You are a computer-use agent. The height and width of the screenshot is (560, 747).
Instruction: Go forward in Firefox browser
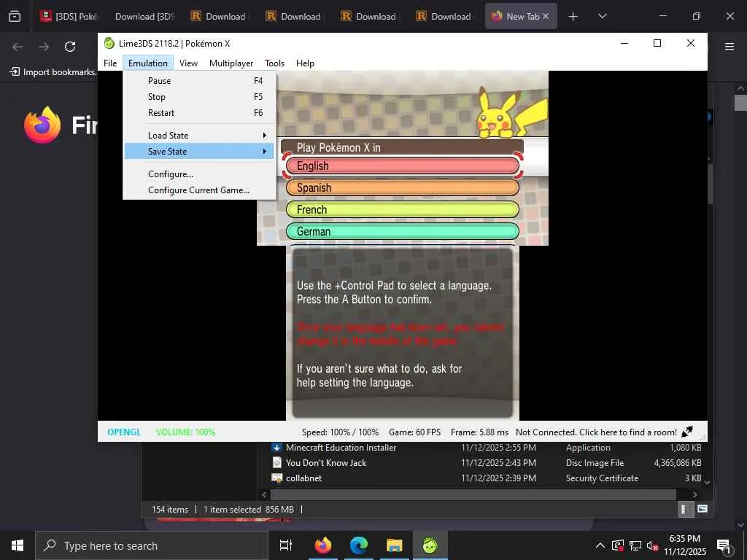click(x=44, y=47)
